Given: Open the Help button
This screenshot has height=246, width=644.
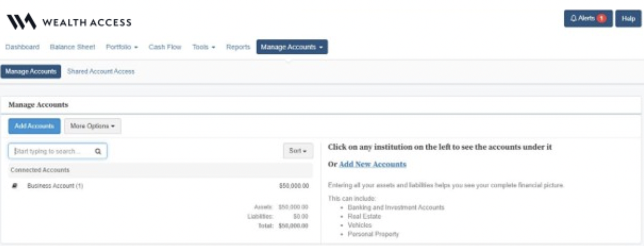Looking at the screenshot, I should click(628, 18).
